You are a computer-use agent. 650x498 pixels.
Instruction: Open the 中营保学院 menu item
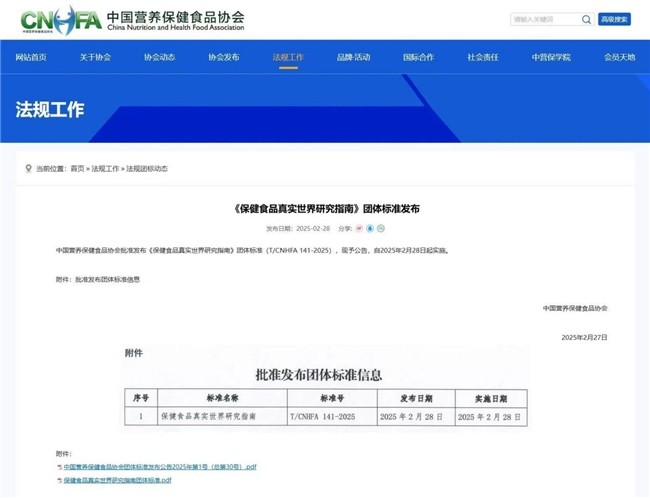coord(551,57)
